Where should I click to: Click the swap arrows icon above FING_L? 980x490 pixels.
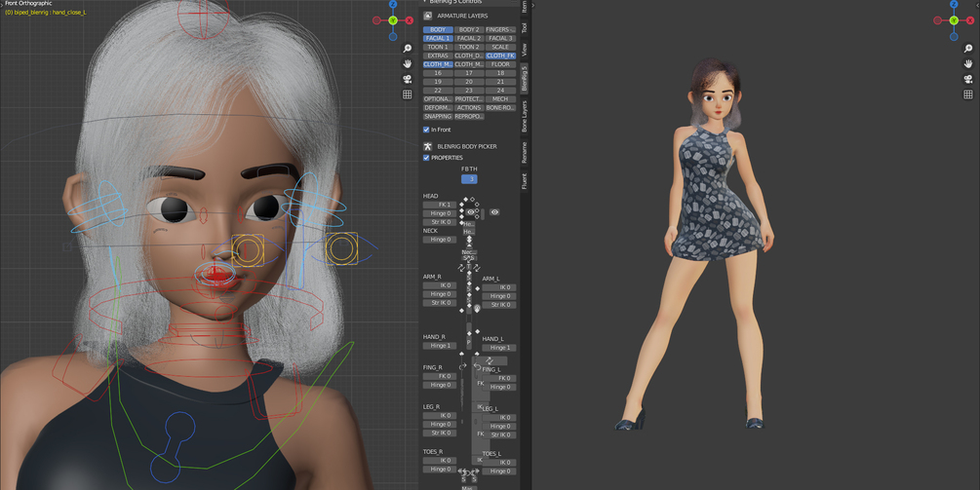(x=490, y=360)
